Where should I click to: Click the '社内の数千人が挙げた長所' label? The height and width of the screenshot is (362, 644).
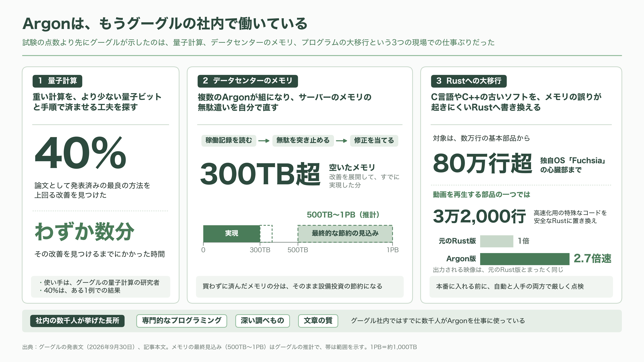pos(77,321)
